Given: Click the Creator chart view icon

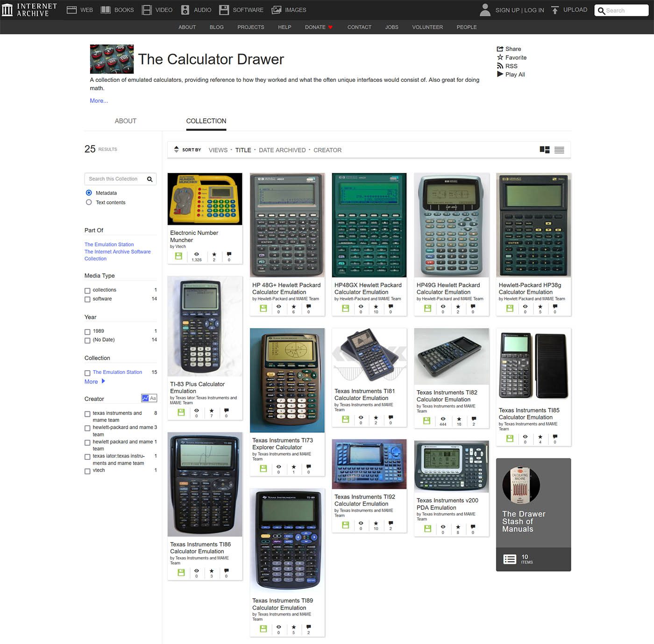Looking at the screenshot, I should click(145, 398).
